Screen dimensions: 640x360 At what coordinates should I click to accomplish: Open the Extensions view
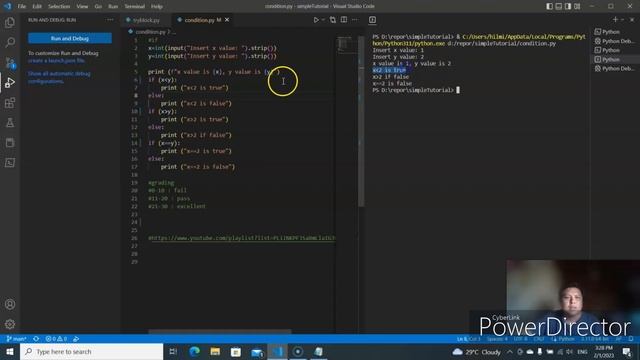[x=10, y=102]
